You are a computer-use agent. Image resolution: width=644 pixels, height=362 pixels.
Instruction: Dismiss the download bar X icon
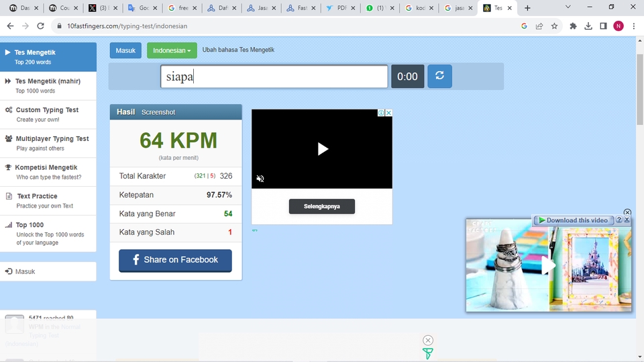coord(627,220)
